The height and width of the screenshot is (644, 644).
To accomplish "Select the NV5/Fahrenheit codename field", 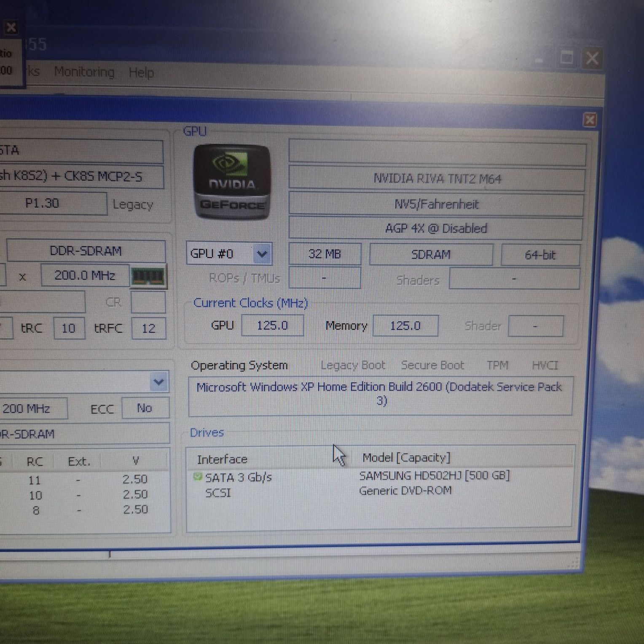I will coord(436,204).
